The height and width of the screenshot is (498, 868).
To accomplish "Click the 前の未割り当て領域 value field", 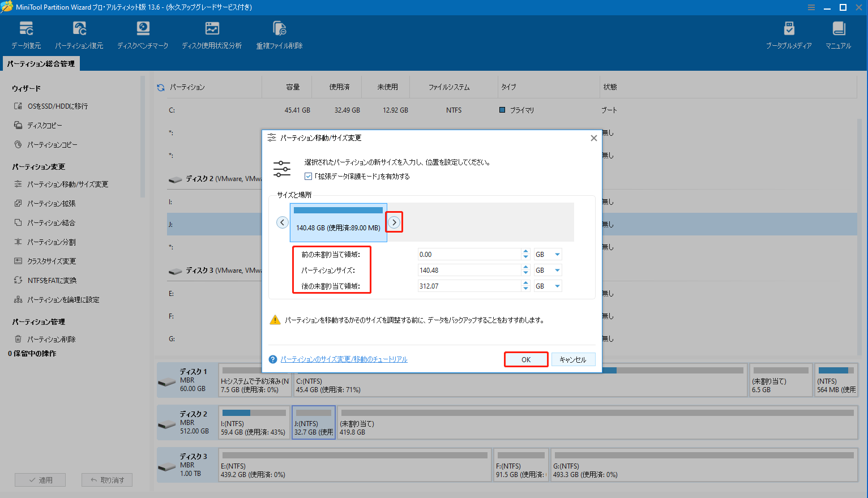I will tap(469, 255).
